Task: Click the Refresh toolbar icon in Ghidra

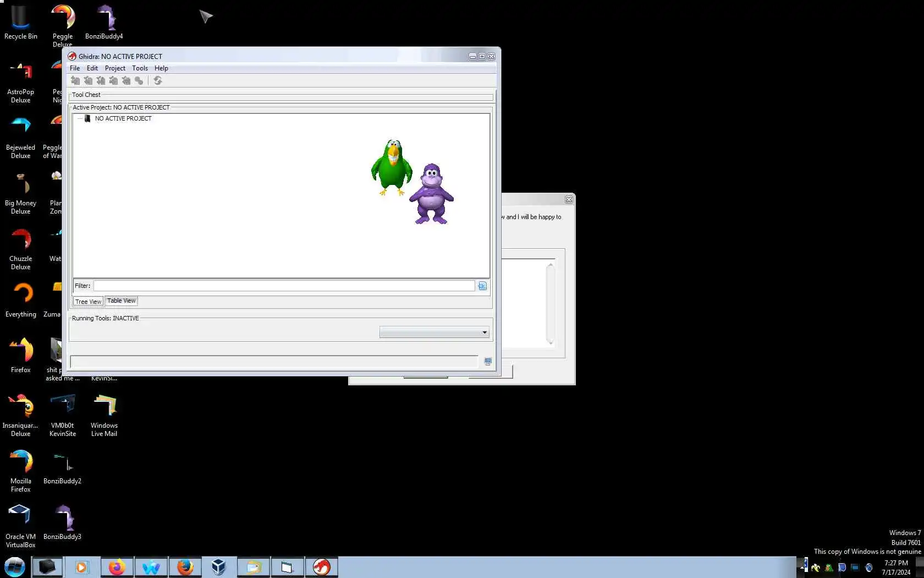Action: (158, 80)
